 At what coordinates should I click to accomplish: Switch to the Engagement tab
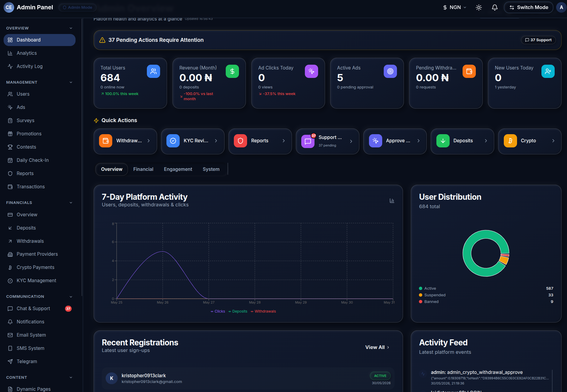pyautogui.click(x=178, y=169)
